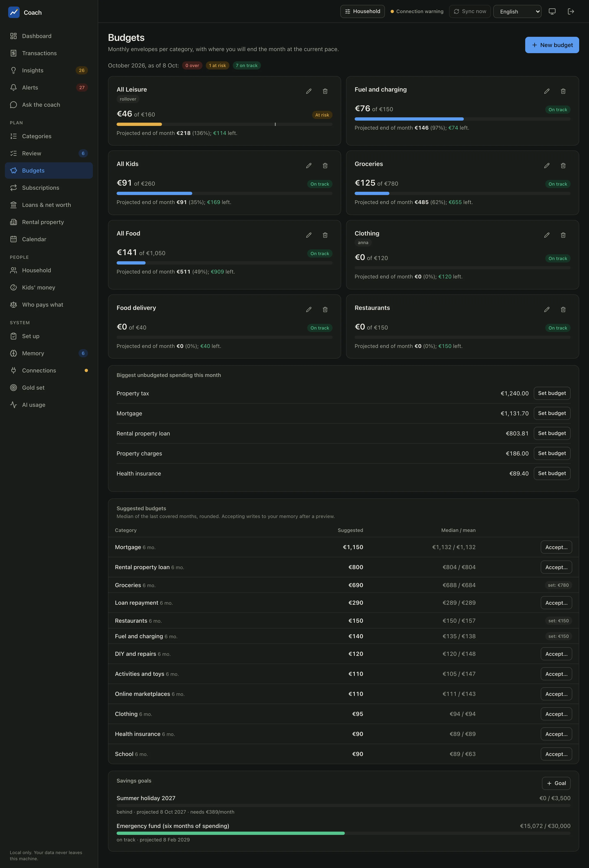Open Insights in sidebar
This screenshot has width=589, height=868.
pos(49,70)
